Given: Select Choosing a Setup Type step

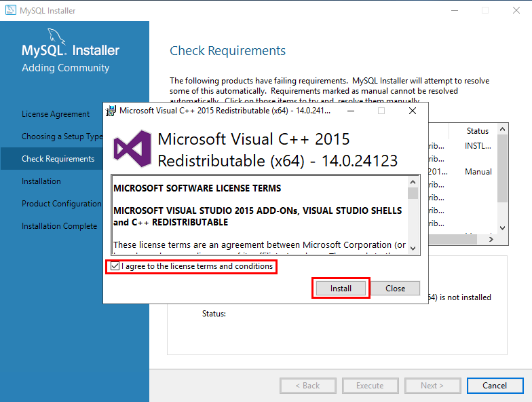Looking at the screenshot, I should pyautogui.click(x=62, y=136).
